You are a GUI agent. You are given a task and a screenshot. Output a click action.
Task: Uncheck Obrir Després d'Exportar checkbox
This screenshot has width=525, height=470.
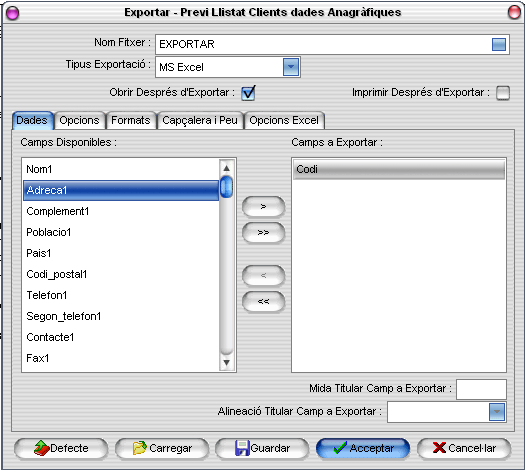pos(248,93)
